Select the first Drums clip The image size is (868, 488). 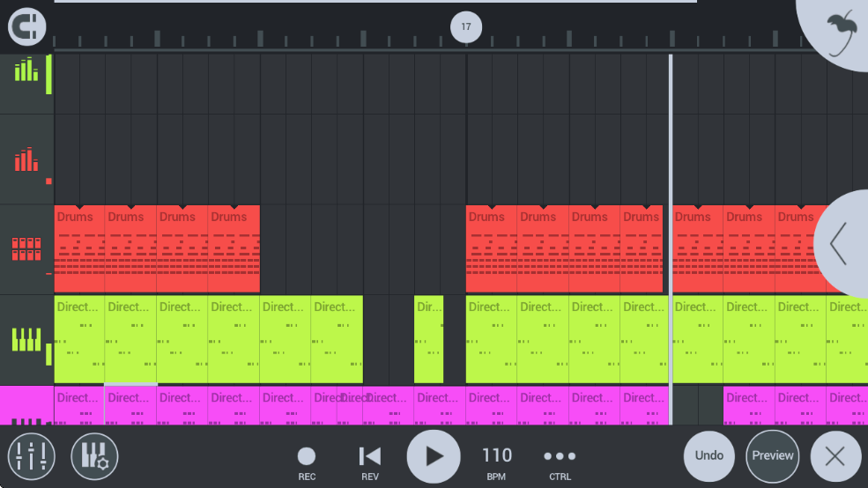79,249
